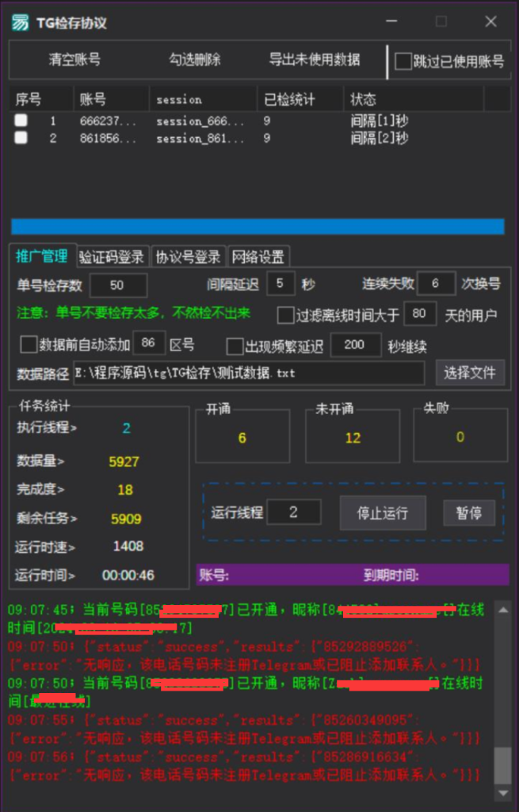Click the 数据路径 file path field
The width and height of the screenshot is (519, 812).
(249, 373)
